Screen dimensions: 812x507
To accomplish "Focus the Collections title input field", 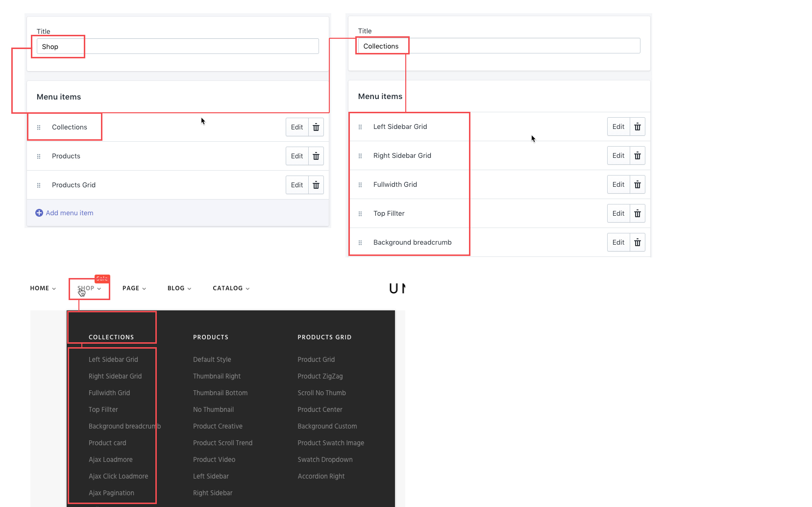I will (499, 46).
